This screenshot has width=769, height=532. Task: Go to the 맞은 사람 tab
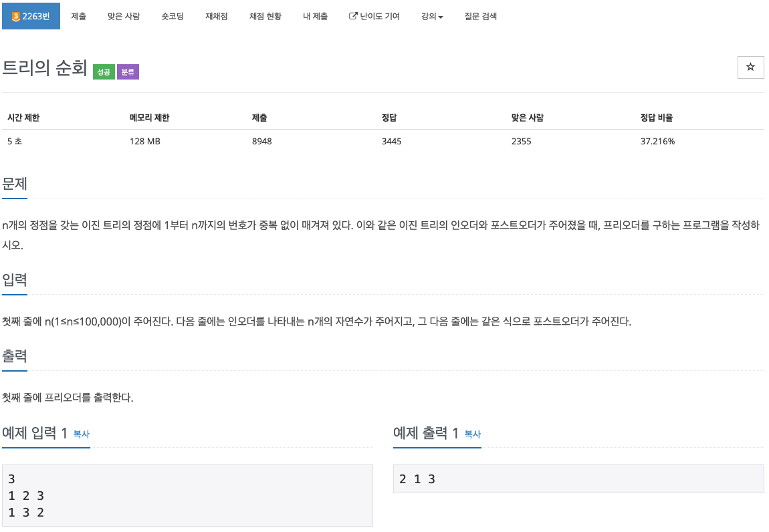[124, 16]
